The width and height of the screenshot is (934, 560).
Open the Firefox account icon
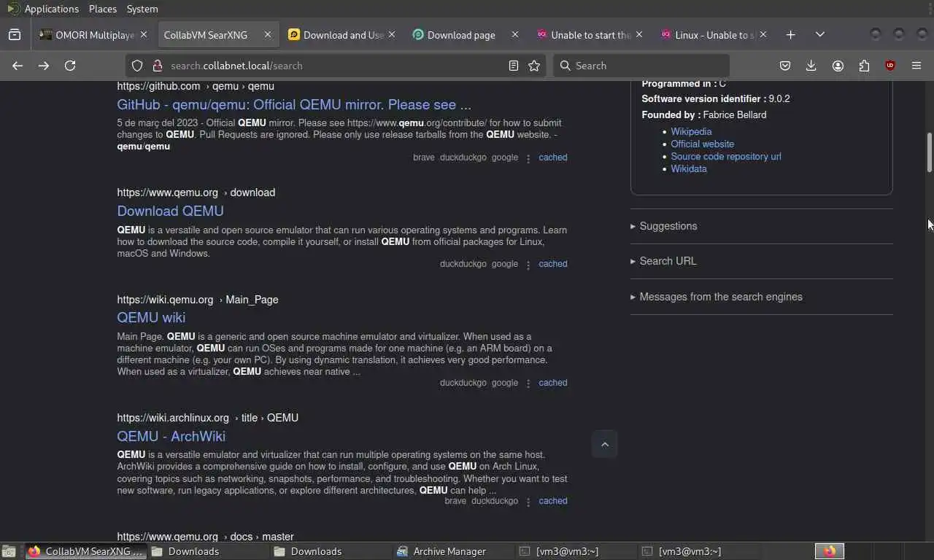click(838, 66)
